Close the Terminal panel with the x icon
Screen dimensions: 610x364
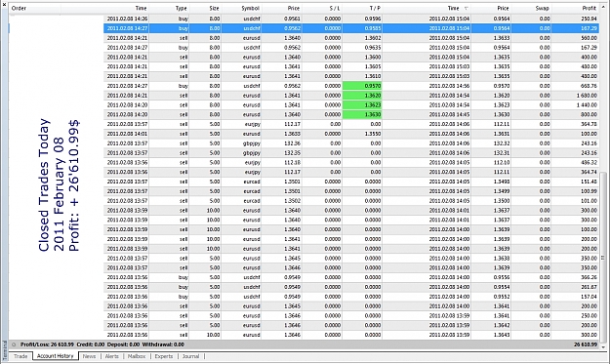4,4
